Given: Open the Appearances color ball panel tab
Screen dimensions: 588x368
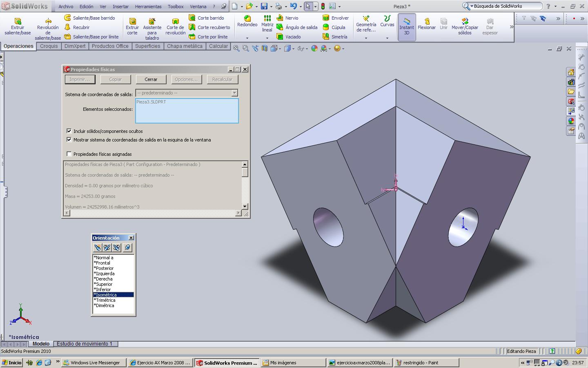Looking at the screenshot, I should point(571,121).
